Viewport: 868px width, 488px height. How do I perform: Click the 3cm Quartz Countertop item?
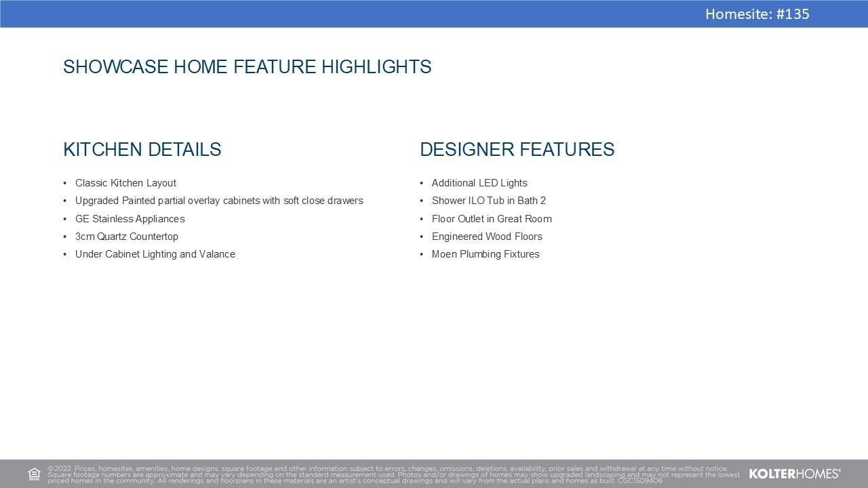coord(126,237)
